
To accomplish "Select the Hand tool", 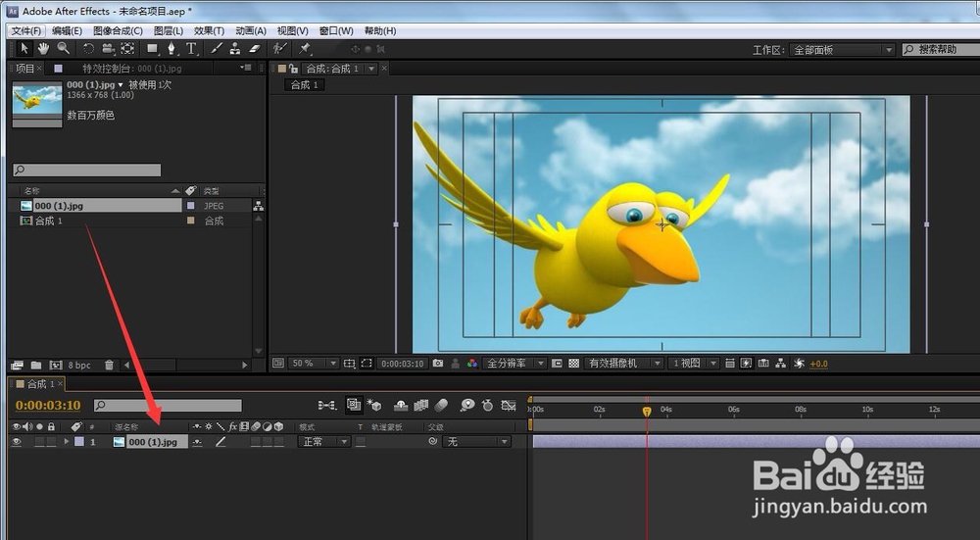I will 43,48.
